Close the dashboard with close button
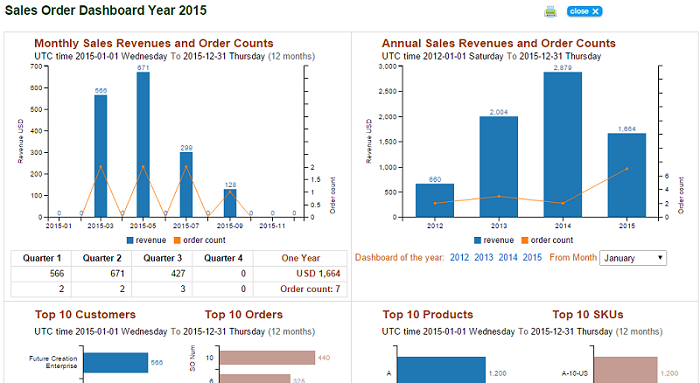The width and height of the screenshot is (700, 383). [584, 12]
